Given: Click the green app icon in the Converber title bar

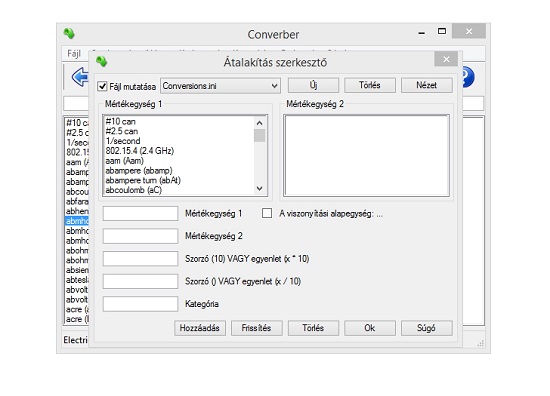Looking at the screenshot, I should pos(69,34).
